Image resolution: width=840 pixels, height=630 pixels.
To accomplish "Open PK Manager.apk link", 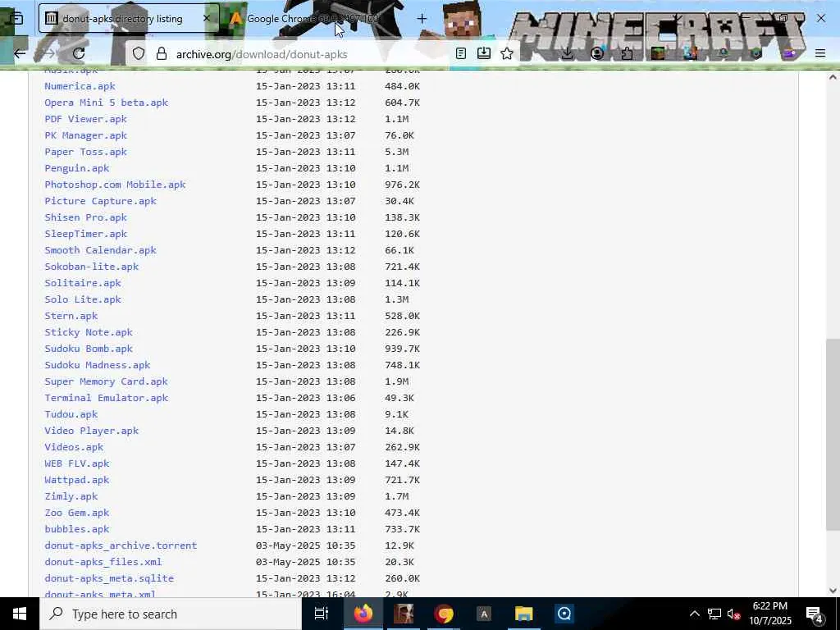I will tap(85, 135).
